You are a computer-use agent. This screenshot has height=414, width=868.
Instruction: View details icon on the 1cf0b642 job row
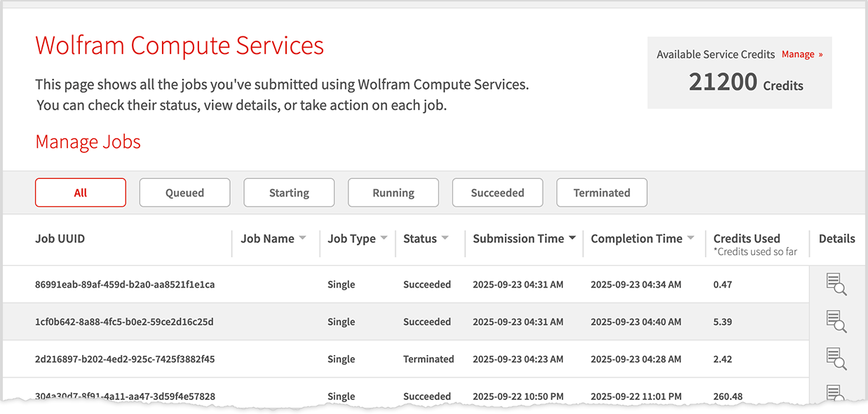pyautogui.click(x=836, y=321)
